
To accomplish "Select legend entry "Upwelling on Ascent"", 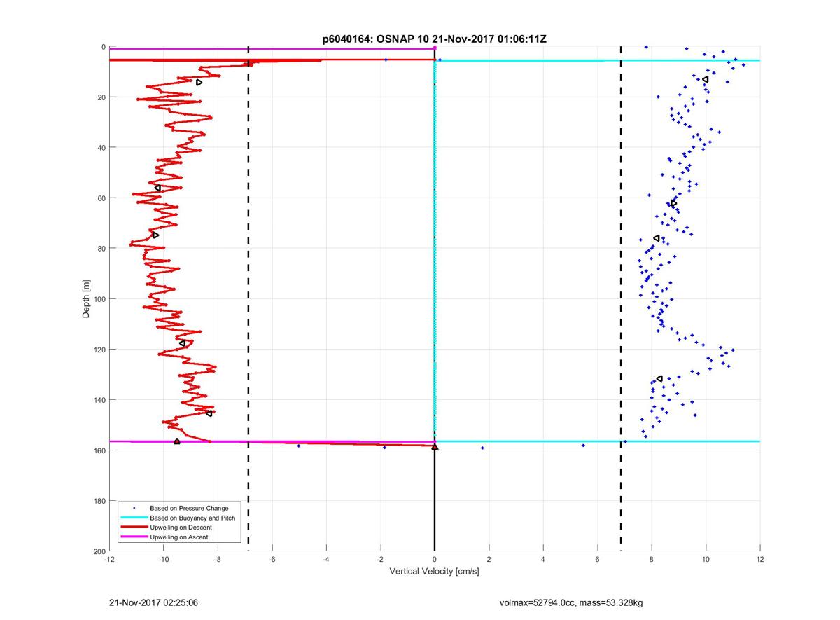I will (x=179, y=537).
